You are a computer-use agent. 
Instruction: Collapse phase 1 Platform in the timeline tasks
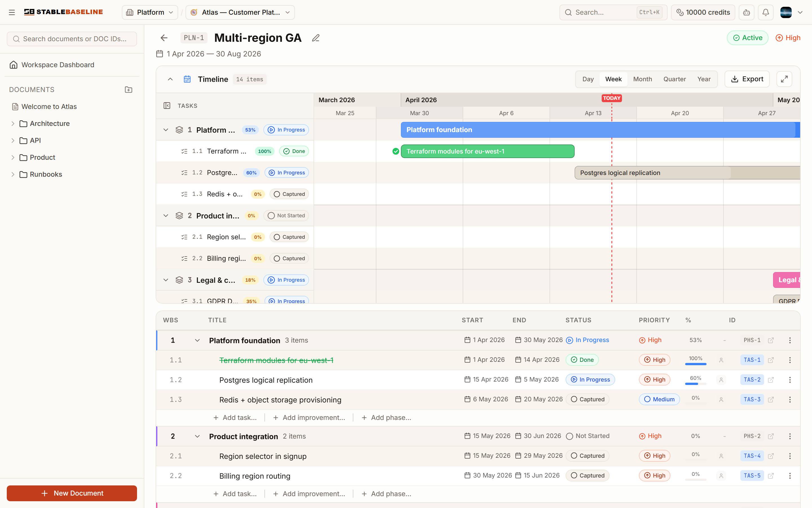pos(166,130)
